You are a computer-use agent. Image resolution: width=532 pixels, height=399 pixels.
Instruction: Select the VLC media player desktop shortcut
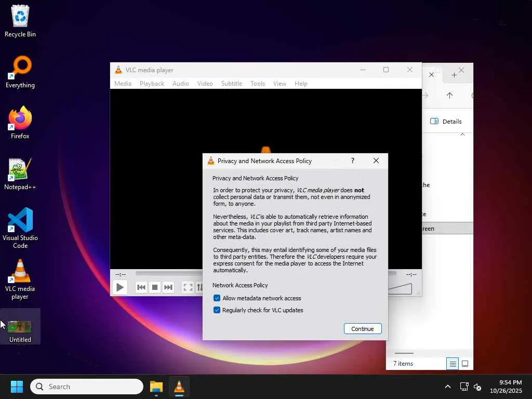20,279
